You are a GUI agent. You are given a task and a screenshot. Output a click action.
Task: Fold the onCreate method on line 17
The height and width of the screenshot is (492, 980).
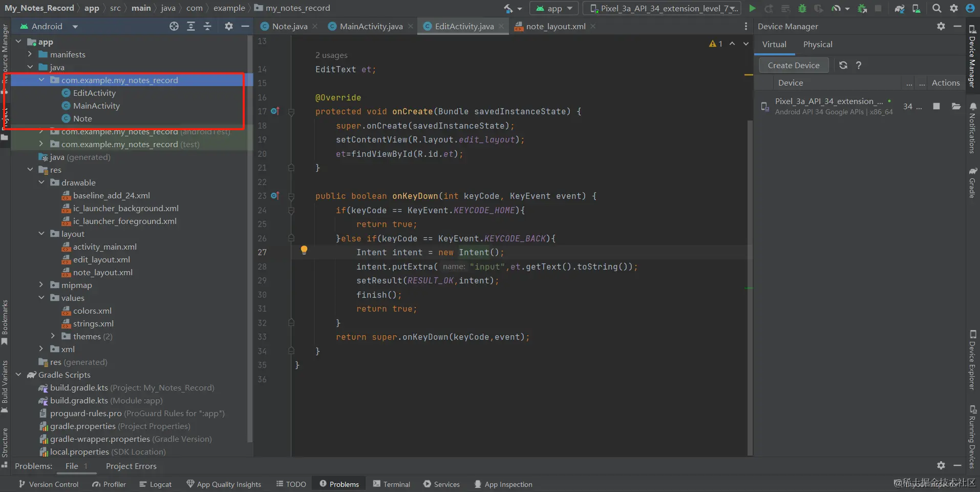291,112
